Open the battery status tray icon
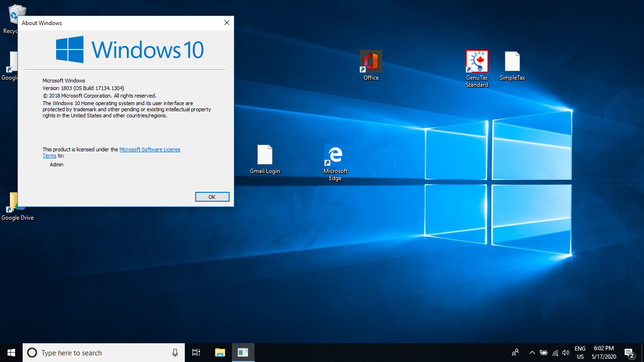 point(544,353)
